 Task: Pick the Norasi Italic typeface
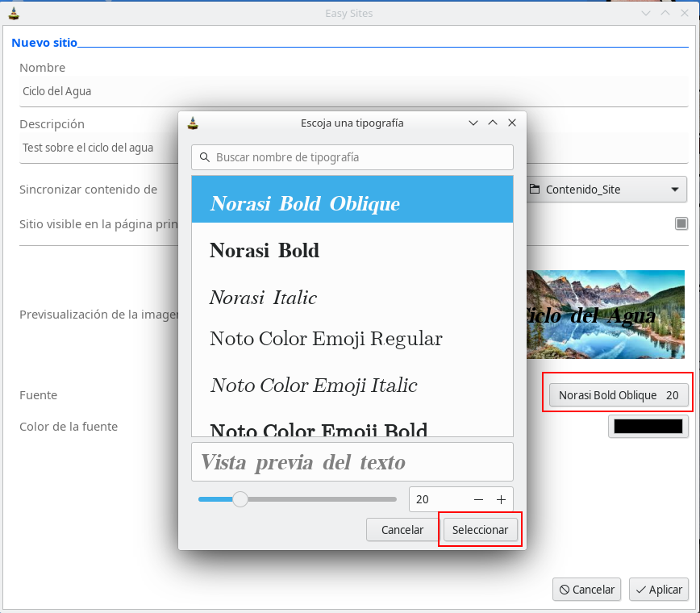[x=263, y=298]
